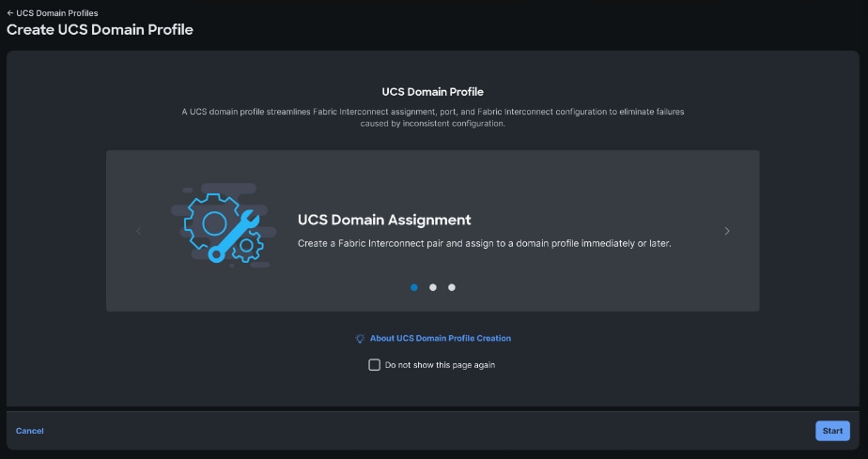The image size is (868, 459).
Task: Open About UCS Domain Profile Creation link
Action: point(441,339)
